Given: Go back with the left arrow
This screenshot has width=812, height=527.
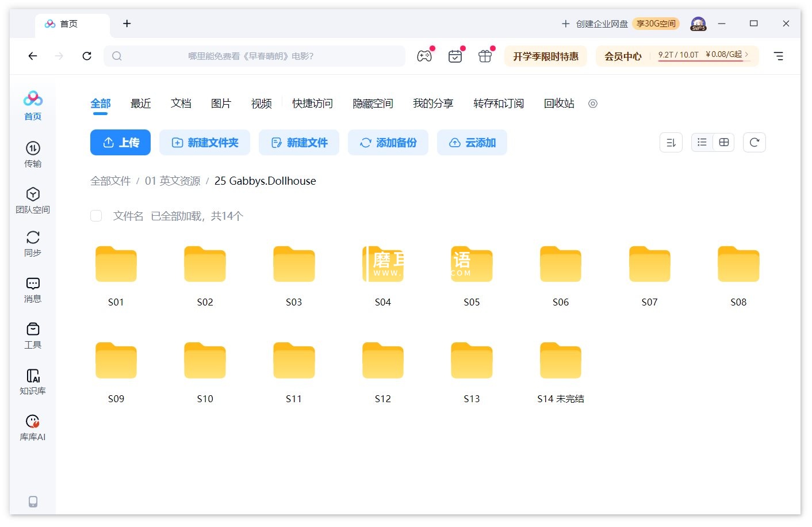Looking at the screenshot, I should pyautogui.click(x=33, y=56).
